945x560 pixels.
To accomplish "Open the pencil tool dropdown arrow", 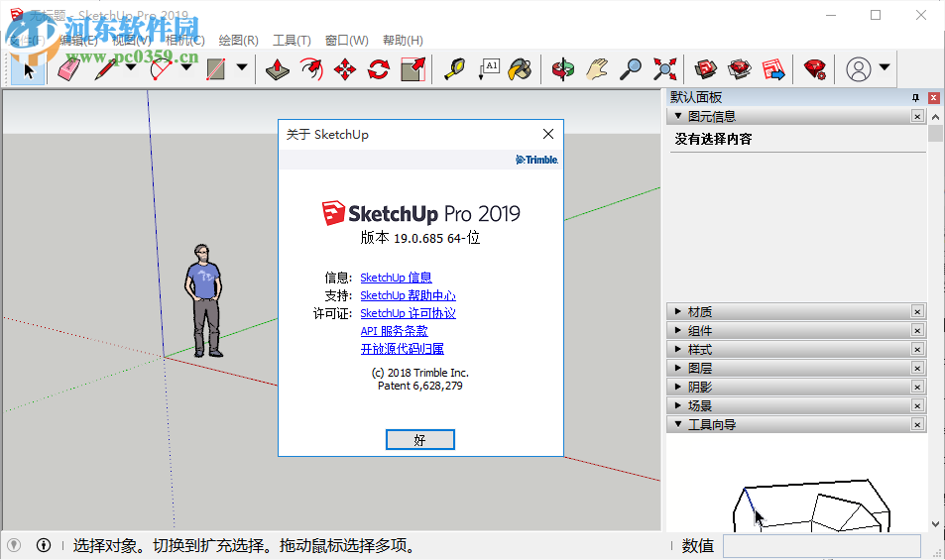I will [131, 67].
